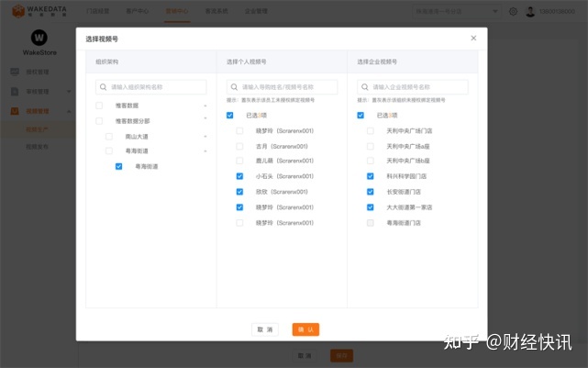Collapse the 维客数据分部 tree node arrow
Viewport: 588px width, 368px height.
point(205,118)
